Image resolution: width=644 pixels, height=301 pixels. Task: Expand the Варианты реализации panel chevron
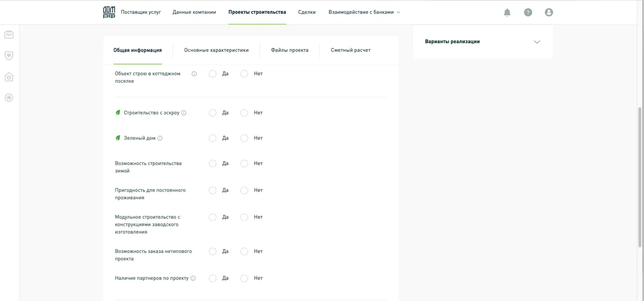(x=537, y=42)
